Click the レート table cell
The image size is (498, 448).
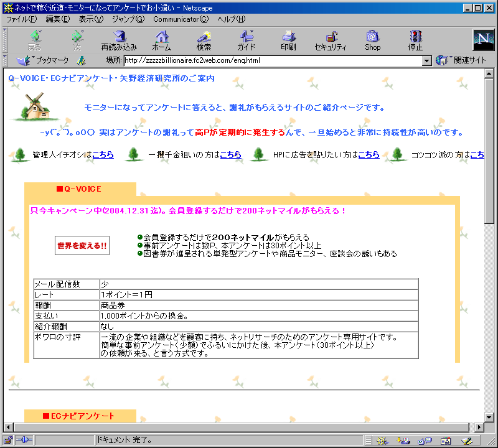67,295
